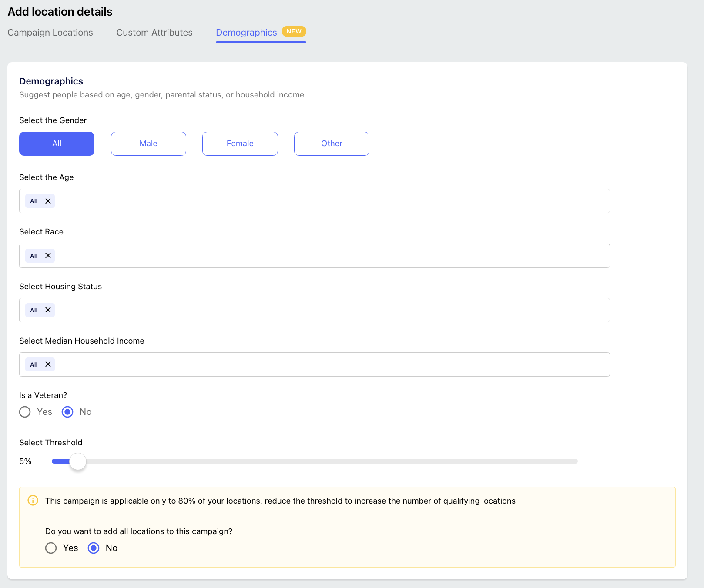Viewport: 704px width, 588px height.
Task: Remove the All tag from Race field
Action: 48,256
